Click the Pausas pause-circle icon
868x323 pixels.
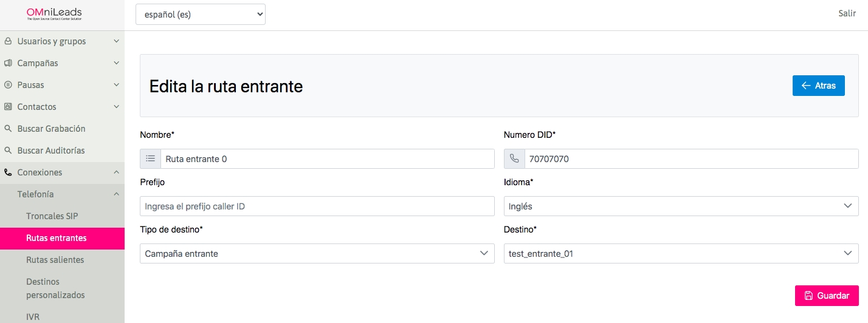point(8,85)
